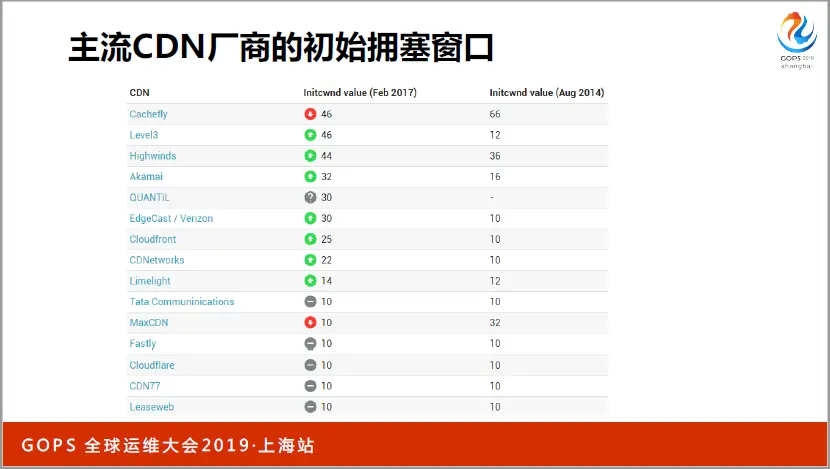Image resolution: width=830 pixels, height=469 pixels.
Task: Open the Level3 link
Action: (x=143, y=135)
